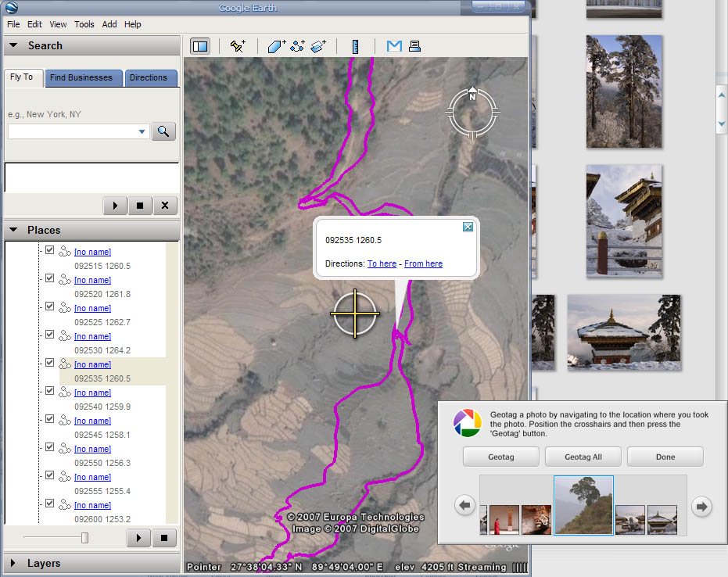Click the Picasa logo in geotag panel
The image size is (728, 577).
468,423
